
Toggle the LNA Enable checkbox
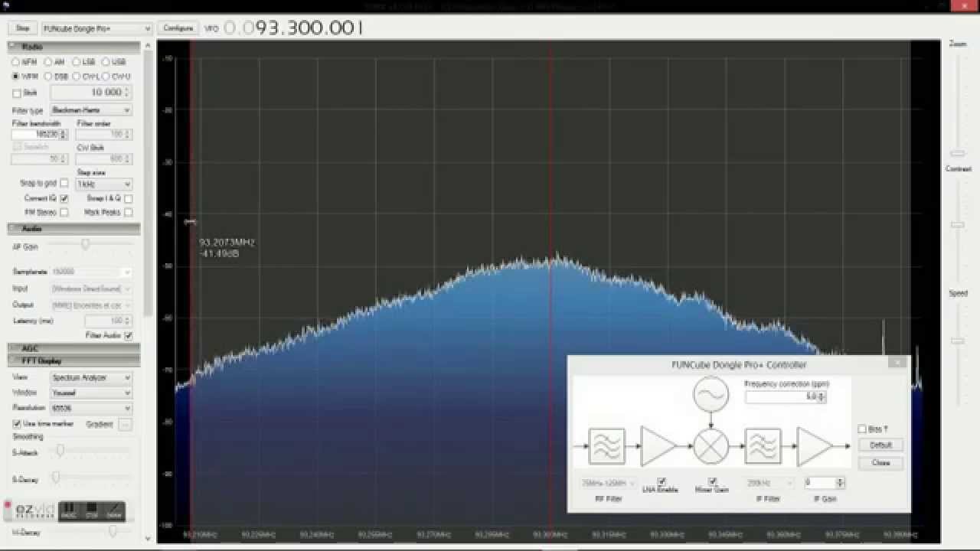click(662, 482)
